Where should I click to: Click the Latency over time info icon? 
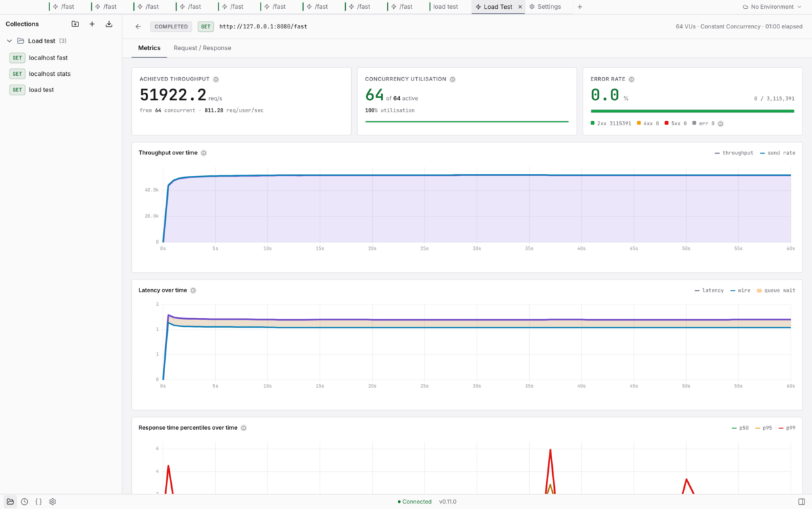[193, 290]
